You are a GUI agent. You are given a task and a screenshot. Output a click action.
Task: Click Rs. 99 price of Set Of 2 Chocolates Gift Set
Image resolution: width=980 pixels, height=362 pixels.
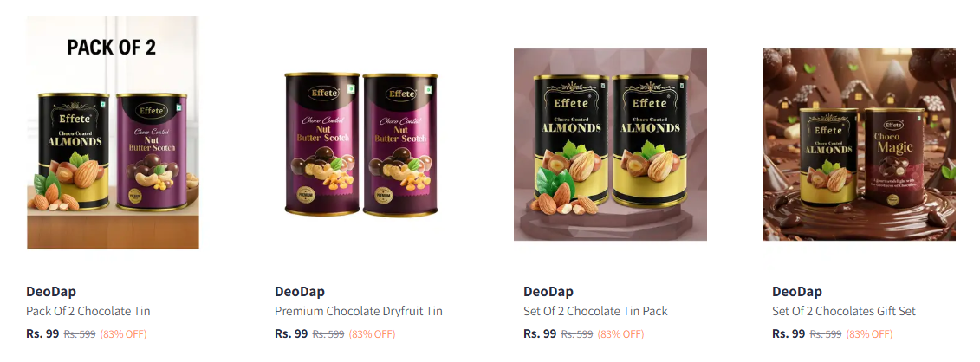point(789,334)
